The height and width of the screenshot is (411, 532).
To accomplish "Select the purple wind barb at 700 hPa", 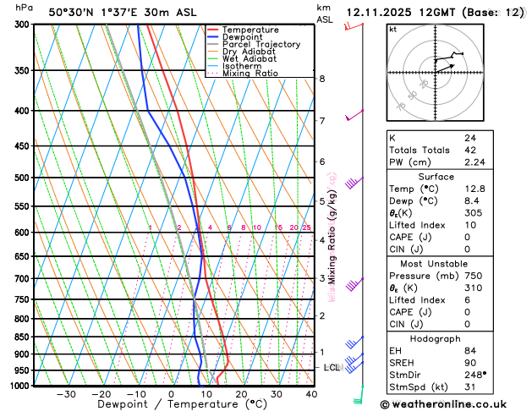I will tap(354, 284).
